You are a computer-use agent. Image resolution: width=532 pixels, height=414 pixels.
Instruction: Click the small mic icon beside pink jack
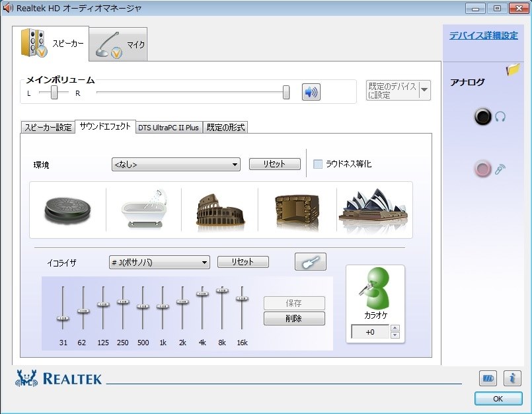[500, 169]
